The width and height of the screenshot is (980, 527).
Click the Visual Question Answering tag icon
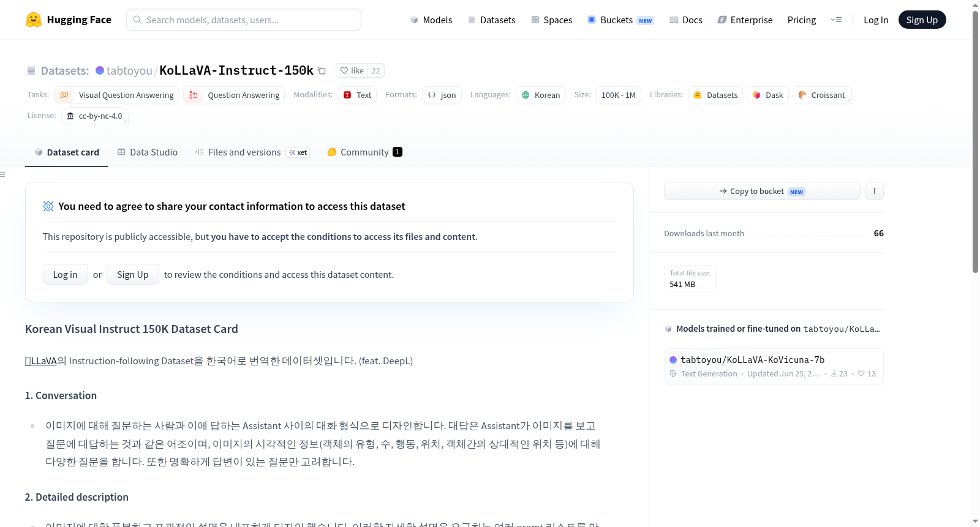[64, 95]
